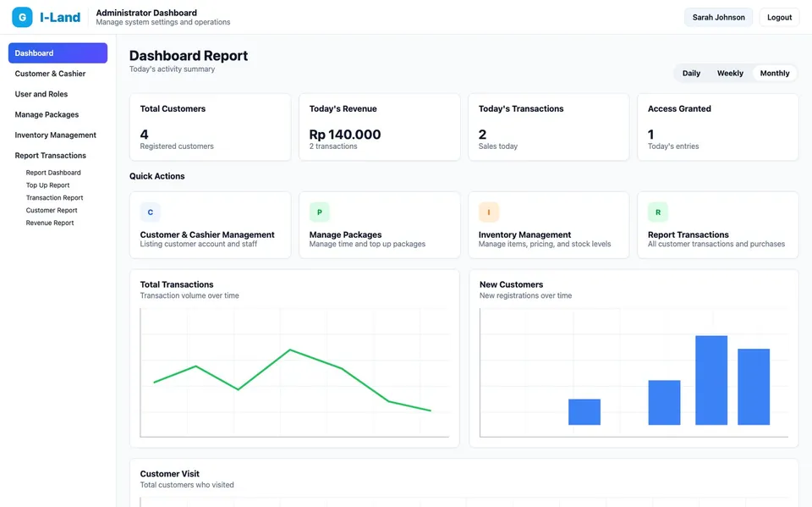Click the I-Land brand name
812x507 pixels.
[x=60, y=17]
